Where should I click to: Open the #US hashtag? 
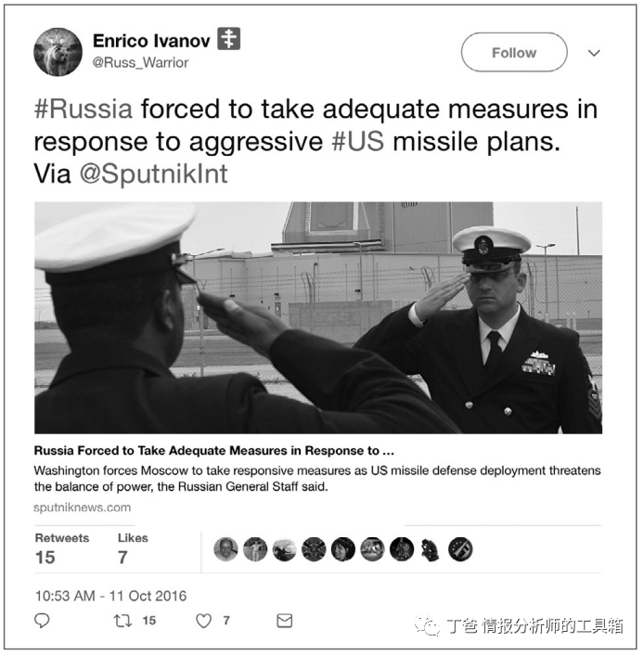point(358,141)
